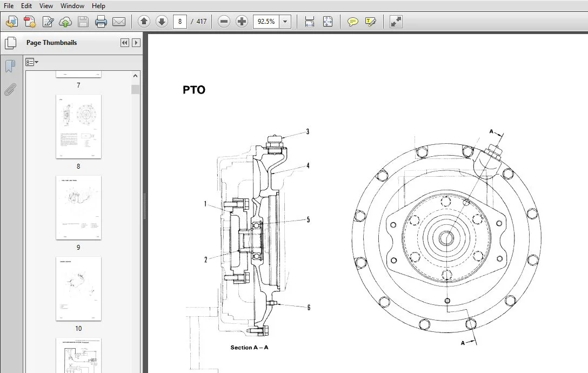Click the fit one full page icon

point(328,22)
